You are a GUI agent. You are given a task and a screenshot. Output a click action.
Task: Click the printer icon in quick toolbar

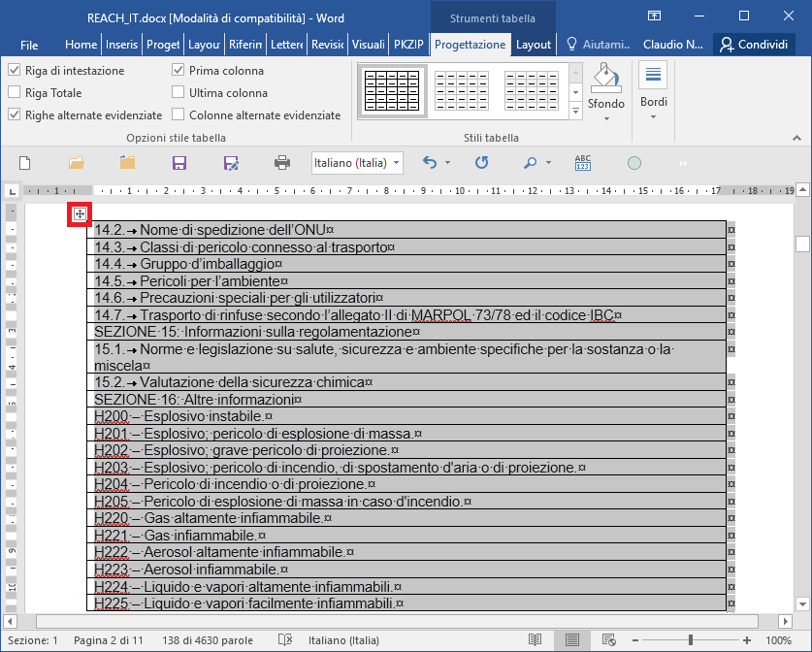click(282, 163)
